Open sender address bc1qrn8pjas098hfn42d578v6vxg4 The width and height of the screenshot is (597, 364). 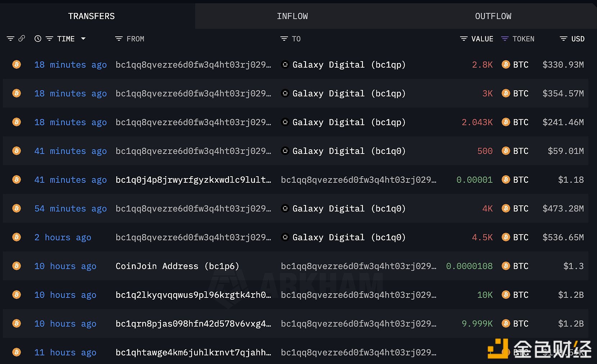tap(193, 324)
